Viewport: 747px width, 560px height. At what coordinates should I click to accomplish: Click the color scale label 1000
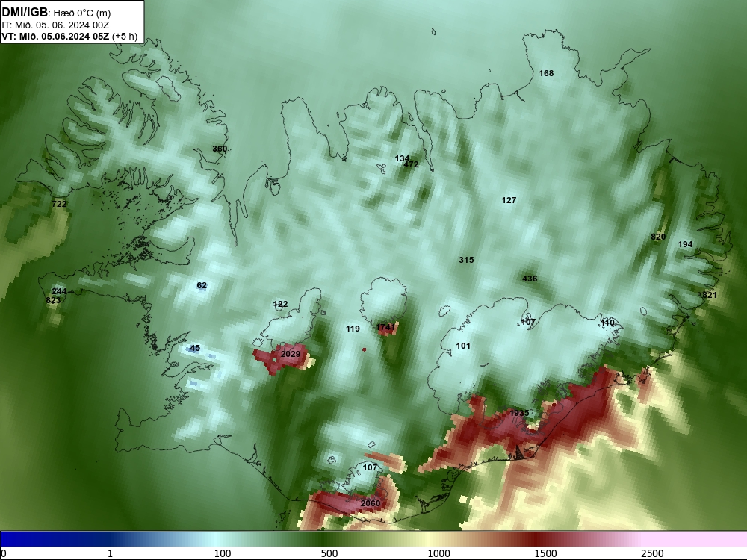tap(438, 553)
